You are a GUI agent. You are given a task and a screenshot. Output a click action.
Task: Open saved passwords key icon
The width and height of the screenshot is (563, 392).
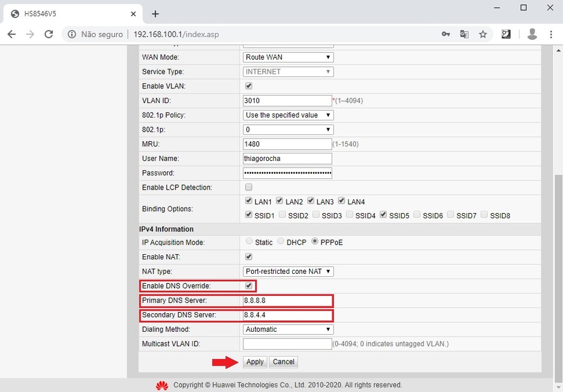(445, 34)
